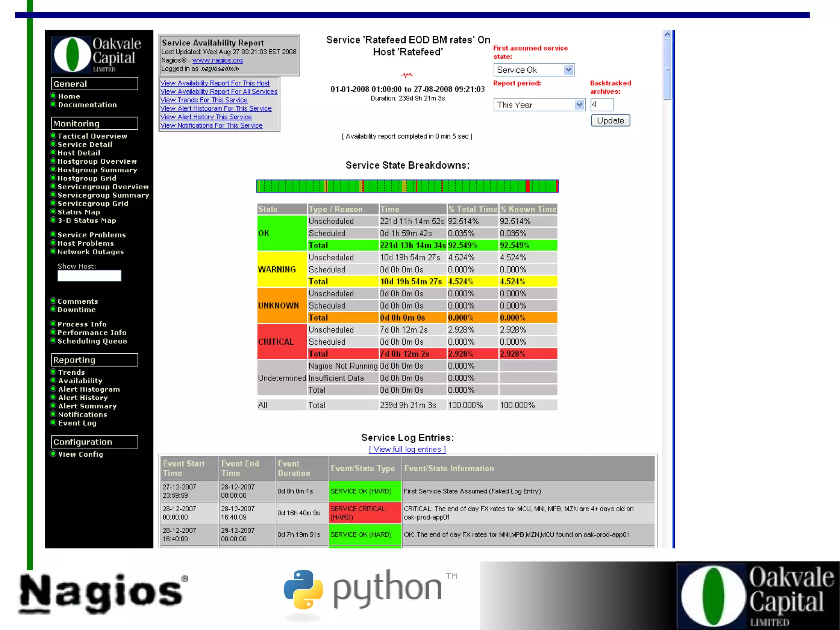The width and height of the screenshot is (840, 630).
Task: Click green bullet icon beside Home
Action: pos(53,96)
